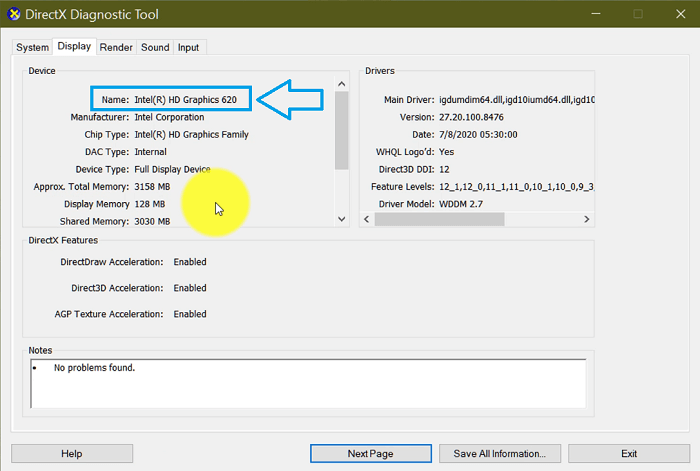Image resolution: width=700 pixels, height=471 pixels.
Task: Open the Render tab
Action: tap(116, 47)
